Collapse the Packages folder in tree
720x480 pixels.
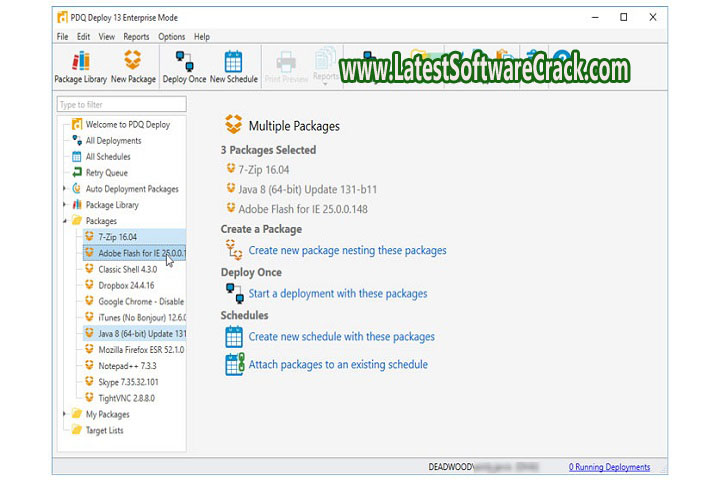tap(65, 221)
